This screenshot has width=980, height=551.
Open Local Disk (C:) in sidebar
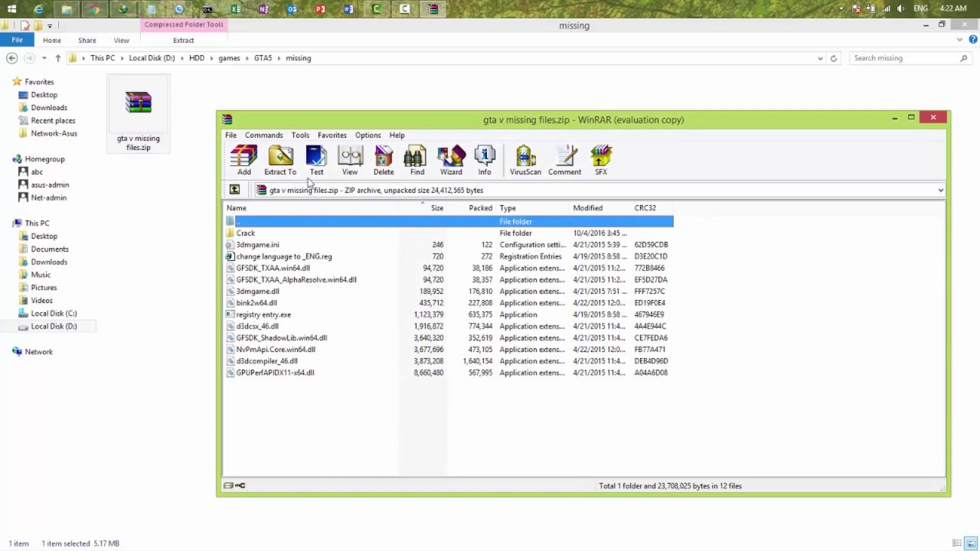[54, 313]
